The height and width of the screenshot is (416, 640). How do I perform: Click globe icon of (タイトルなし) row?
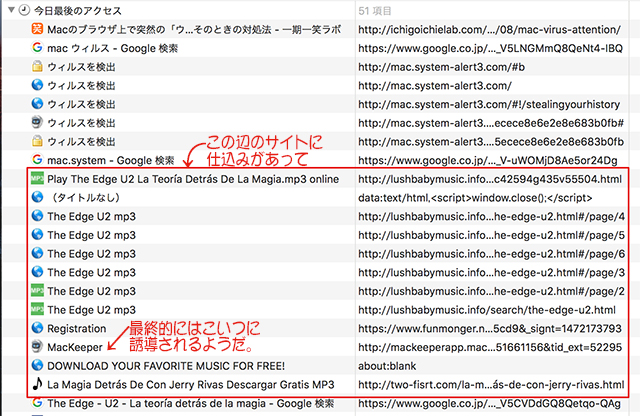[37, 197]
